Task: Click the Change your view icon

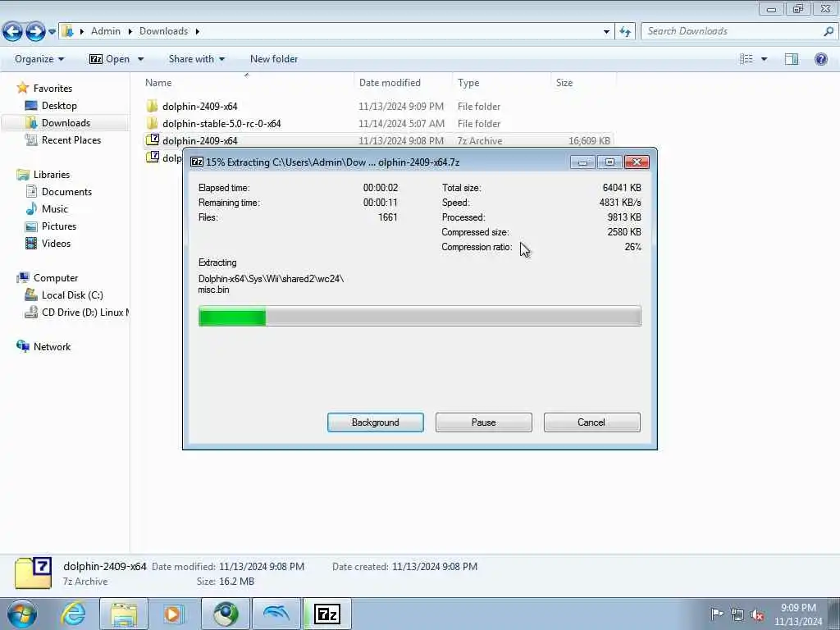Action: coord(746,59)
